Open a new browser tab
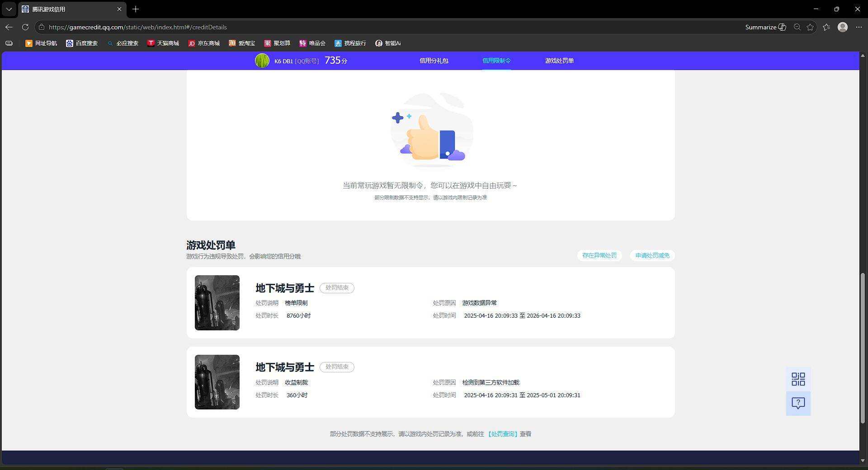868x470 pixels. pyautogui.click(x=136, y=9)
